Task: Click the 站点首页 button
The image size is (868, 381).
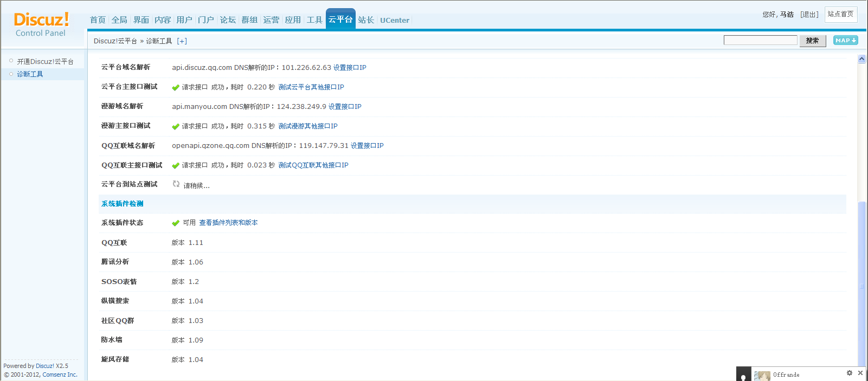Action: (840, 14)
